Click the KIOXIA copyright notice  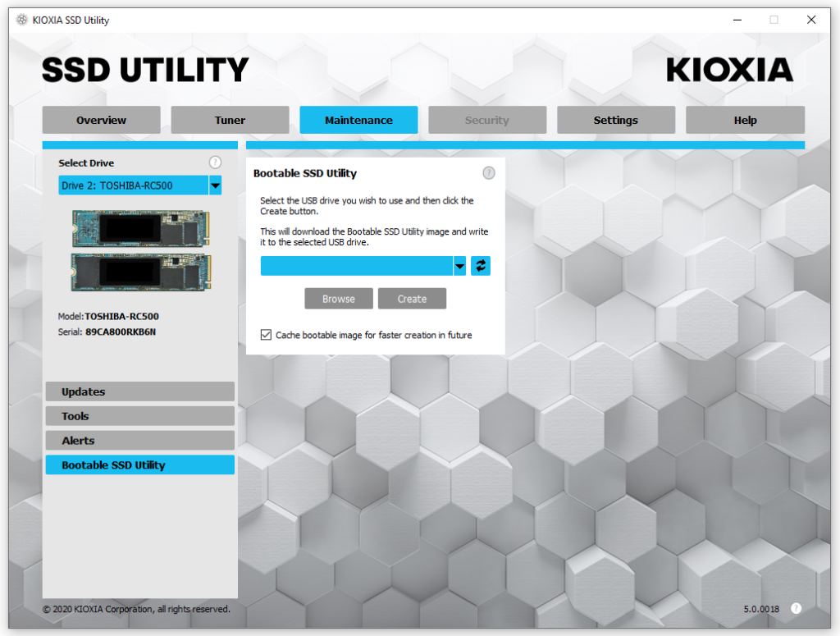tap(136, 609)
